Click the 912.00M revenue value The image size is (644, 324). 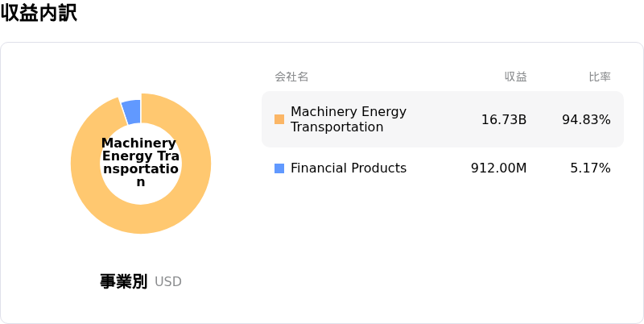point(498,168)
